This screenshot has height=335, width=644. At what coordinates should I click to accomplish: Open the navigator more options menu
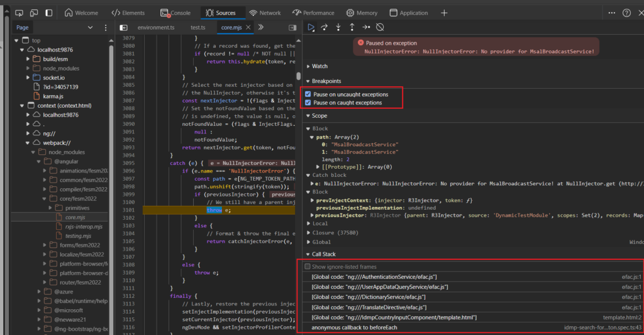point(106,28)
